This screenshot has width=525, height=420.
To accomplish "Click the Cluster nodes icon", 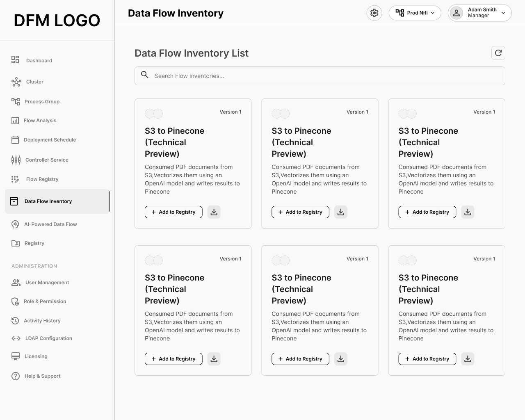I will point(16,82).
